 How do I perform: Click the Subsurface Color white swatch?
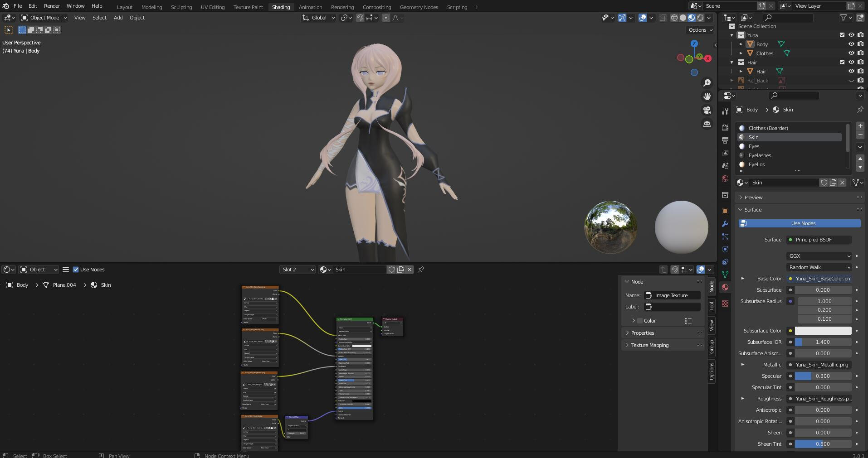coord(823,331)
